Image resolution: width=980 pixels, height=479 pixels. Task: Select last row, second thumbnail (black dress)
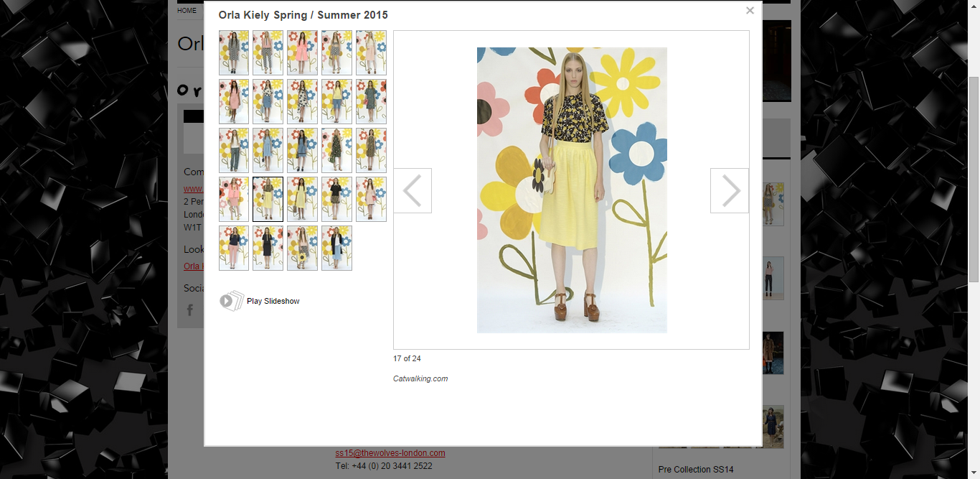coord(268,248)
